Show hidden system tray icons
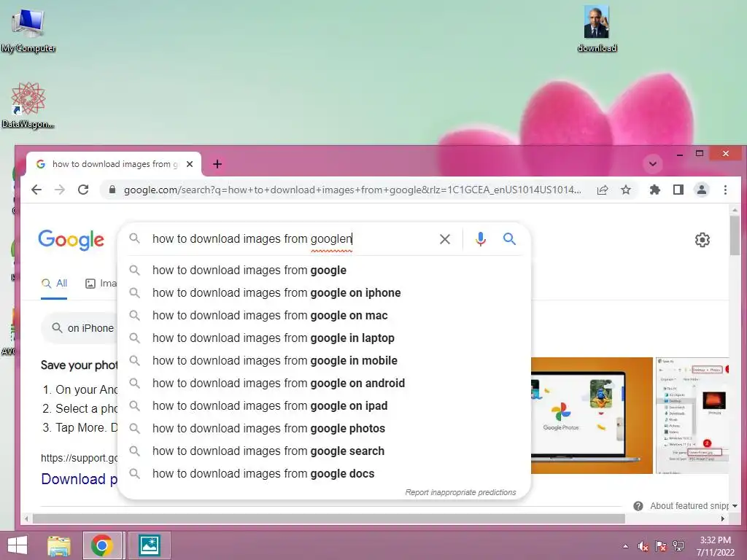Screen dimensions: 747x560 625,547
